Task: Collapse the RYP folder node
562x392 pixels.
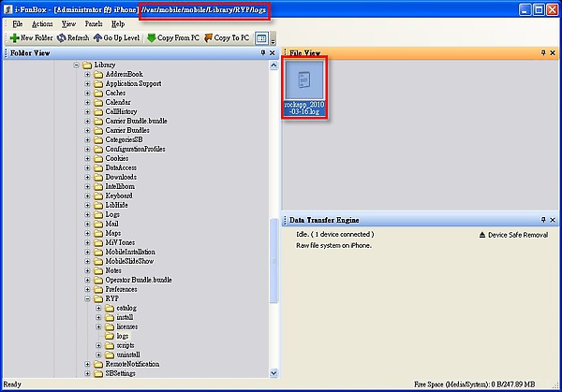Action: point(87,298)
